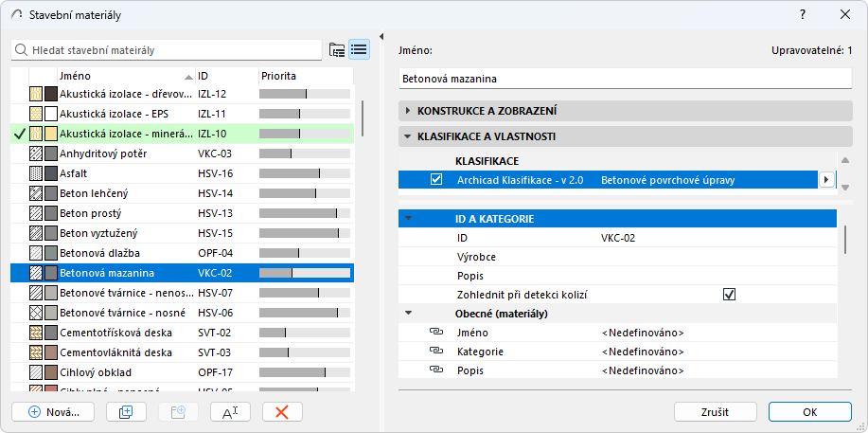The width and height of the screenshot is (868, 433).
Task: Create new material with Nová button
Action: point(54,411)
